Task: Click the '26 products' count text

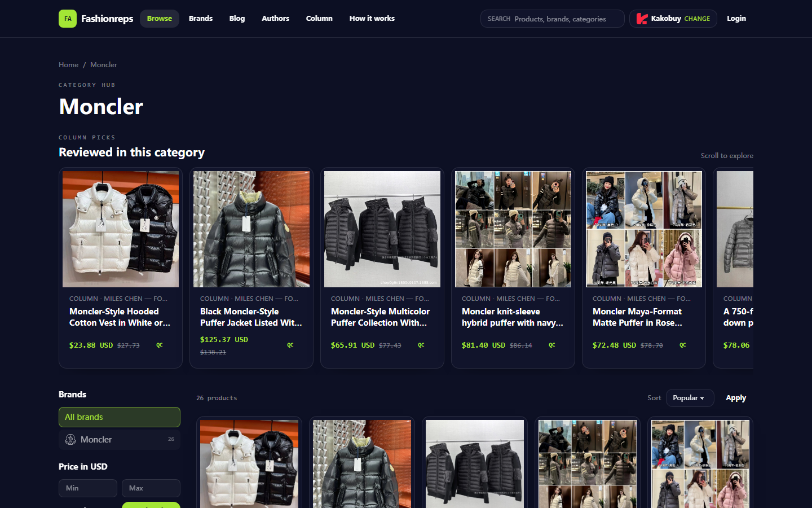Action: [217, 398]
